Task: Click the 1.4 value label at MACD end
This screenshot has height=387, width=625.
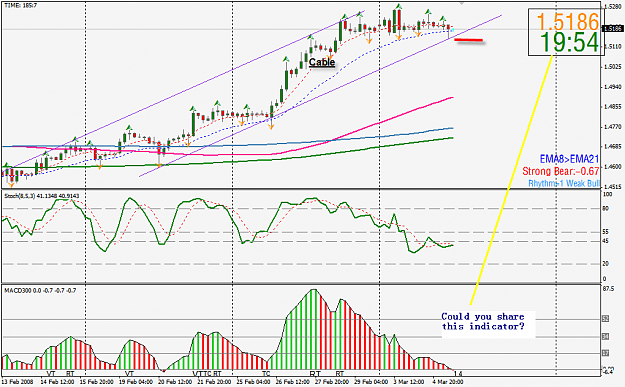Action: pyautogui.click(x=458, y=374)
